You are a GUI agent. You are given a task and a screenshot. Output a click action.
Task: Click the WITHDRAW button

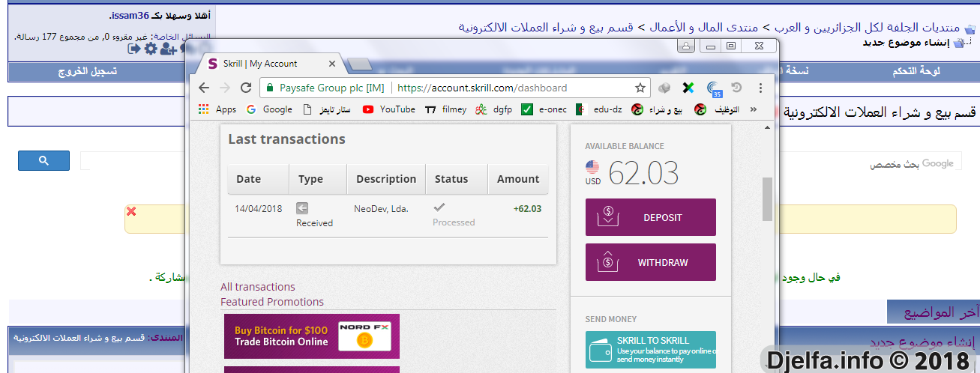(x=651, y=262)
